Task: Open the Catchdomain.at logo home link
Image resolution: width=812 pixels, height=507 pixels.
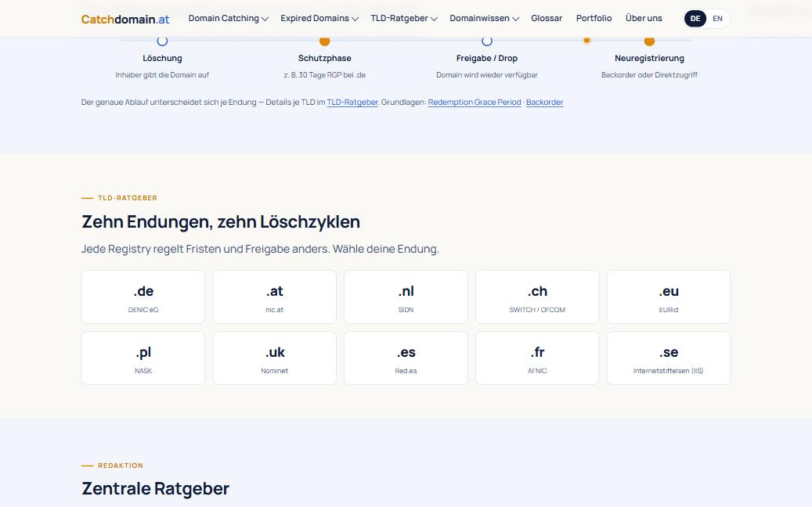Action: [125, 19]
